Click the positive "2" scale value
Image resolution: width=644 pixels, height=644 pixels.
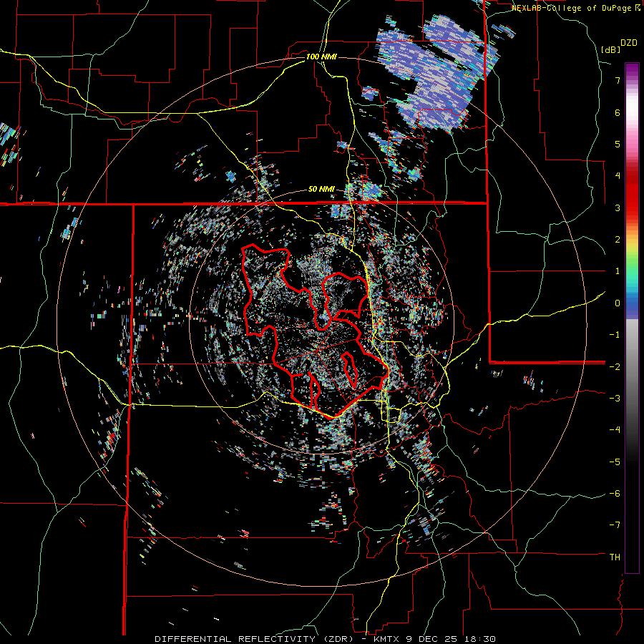618,240
